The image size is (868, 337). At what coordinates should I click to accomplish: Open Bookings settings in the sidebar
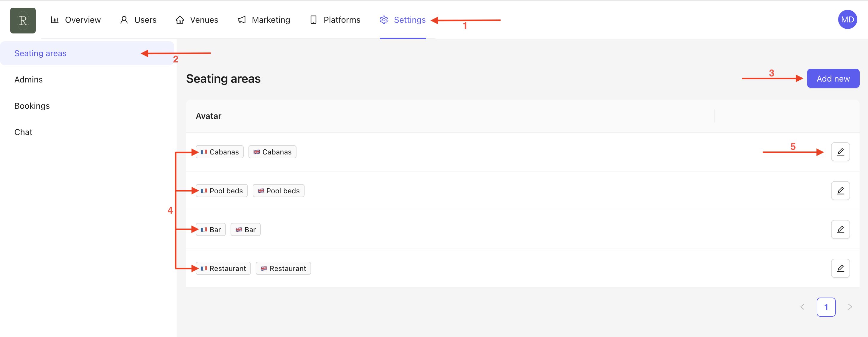click(32, 106)
